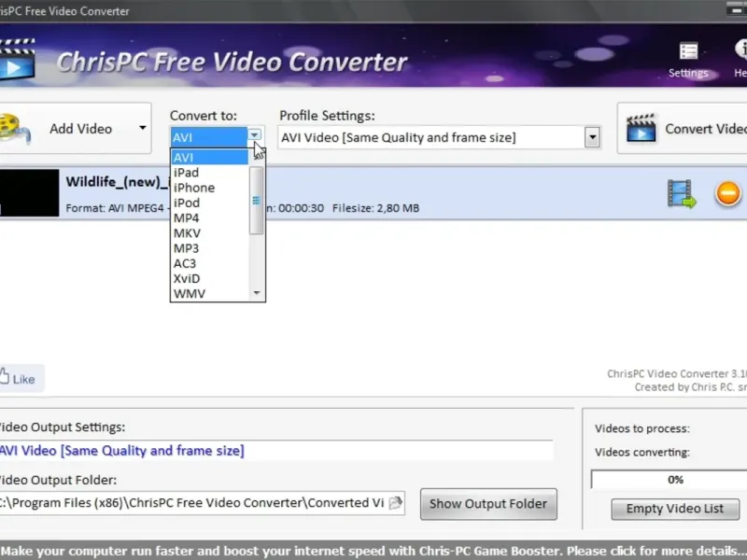Image resolution: width=747 pixels, height=560 pixels.
Task: Choose MP4 from the format list
Action: [209, 218]
